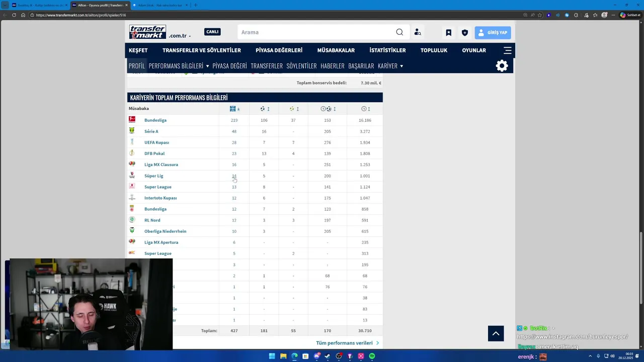Open the hamburger menu icon
The width and height of the screenshot is (644, 362).
click(508, 50)
